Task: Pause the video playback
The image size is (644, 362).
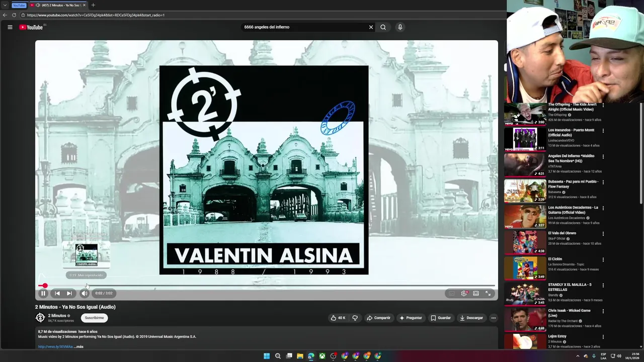Action: [43, 293]
